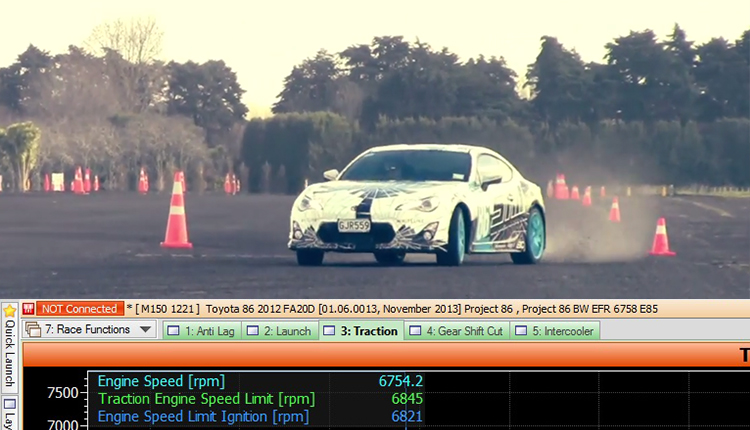Click the red NOT Connected ECU icon
Screen dimensions: 750x430
pos(29,309)
